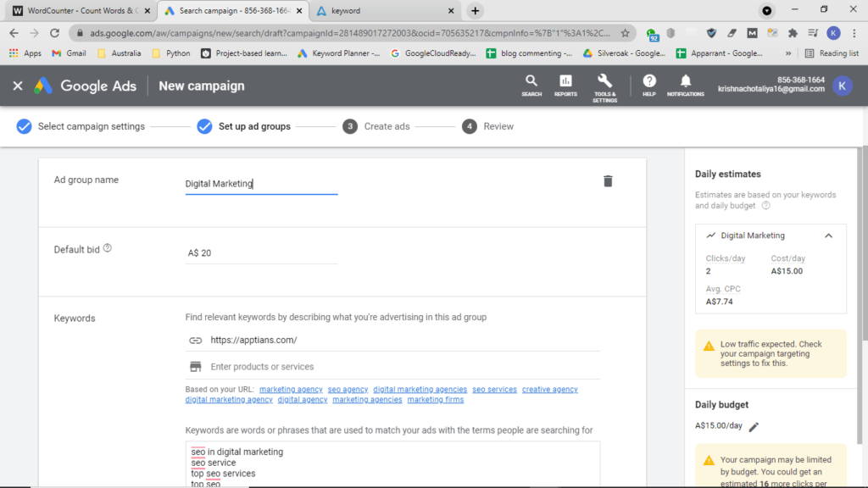The image size is (868, 488).
Task: Open a new browser tab
Action: tap(475, 10)
